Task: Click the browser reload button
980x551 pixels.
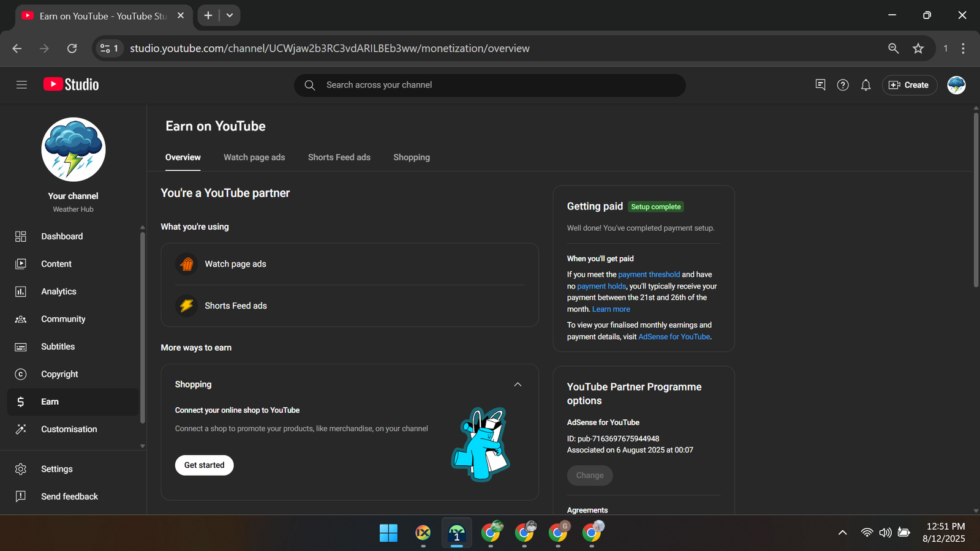Action: pos(72,48)
